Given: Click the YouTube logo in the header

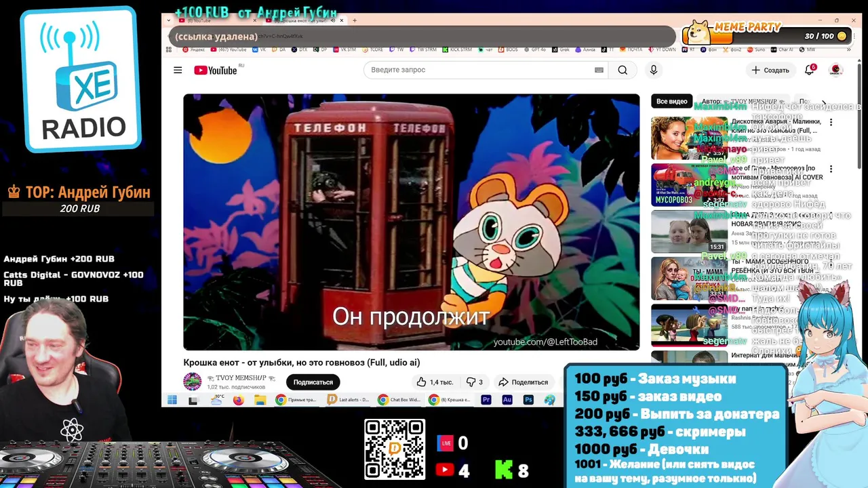Looking at the screenshot, I should [216, 70].
